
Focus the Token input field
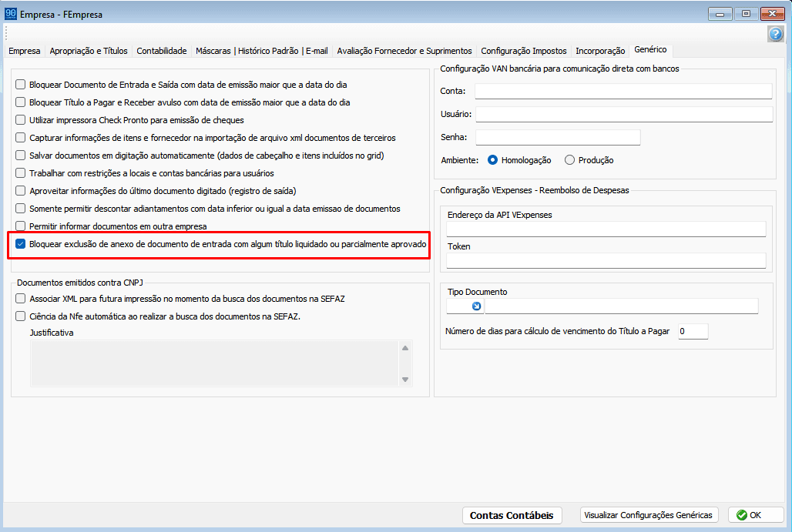point(606,260)
